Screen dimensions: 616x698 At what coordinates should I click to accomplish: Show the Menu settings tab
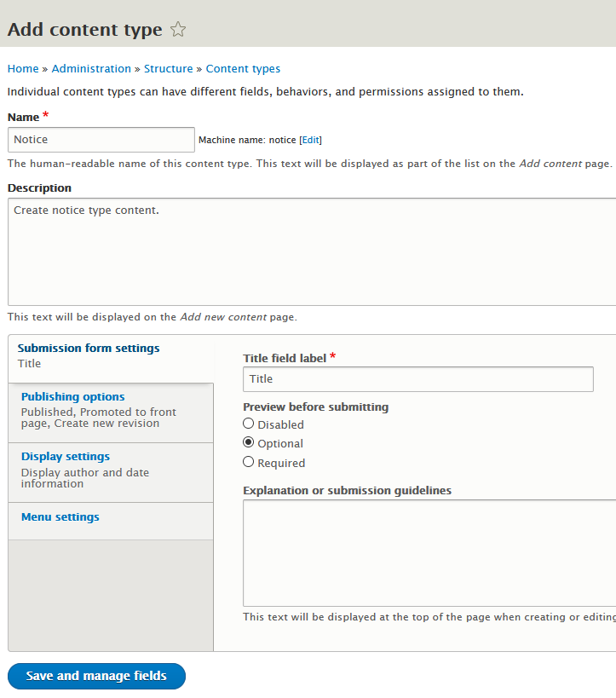pos(60,516)
